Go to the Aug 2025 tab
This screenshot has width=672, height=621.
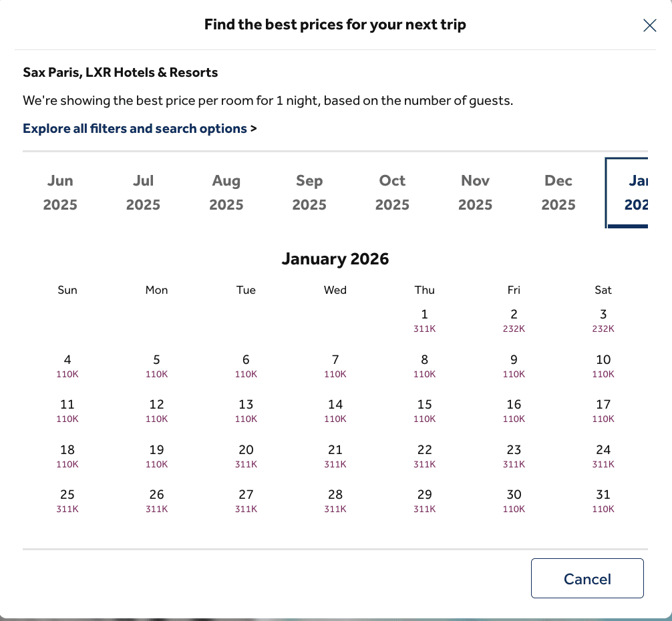226,192
